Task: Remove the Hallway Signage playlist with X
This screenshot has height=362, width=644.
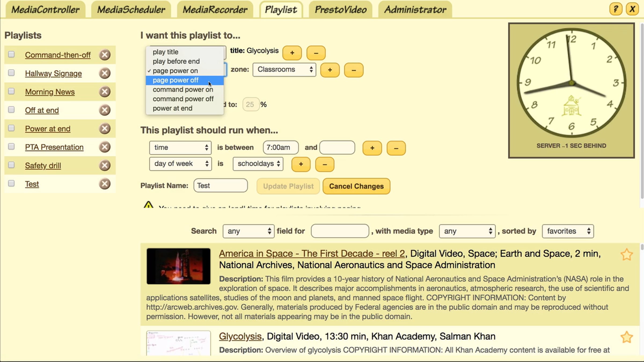Action: point(105,73)
